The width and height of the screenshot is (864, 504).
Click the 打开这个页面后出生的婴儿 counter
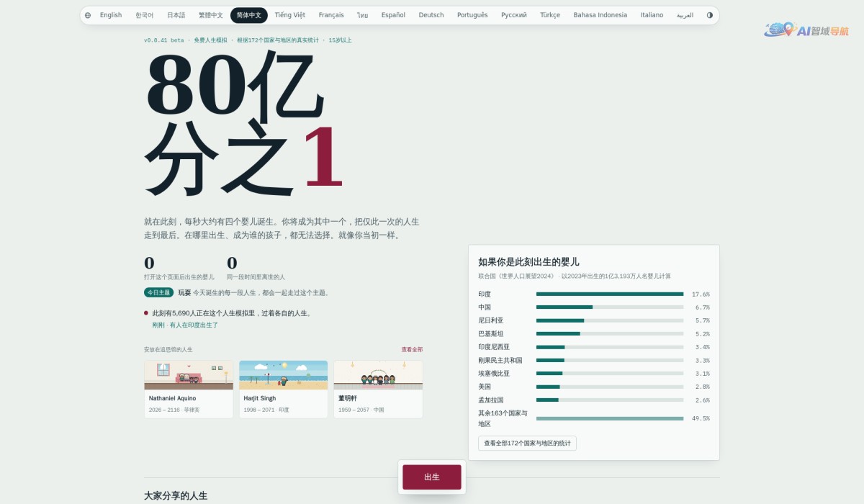coord(179,270)
